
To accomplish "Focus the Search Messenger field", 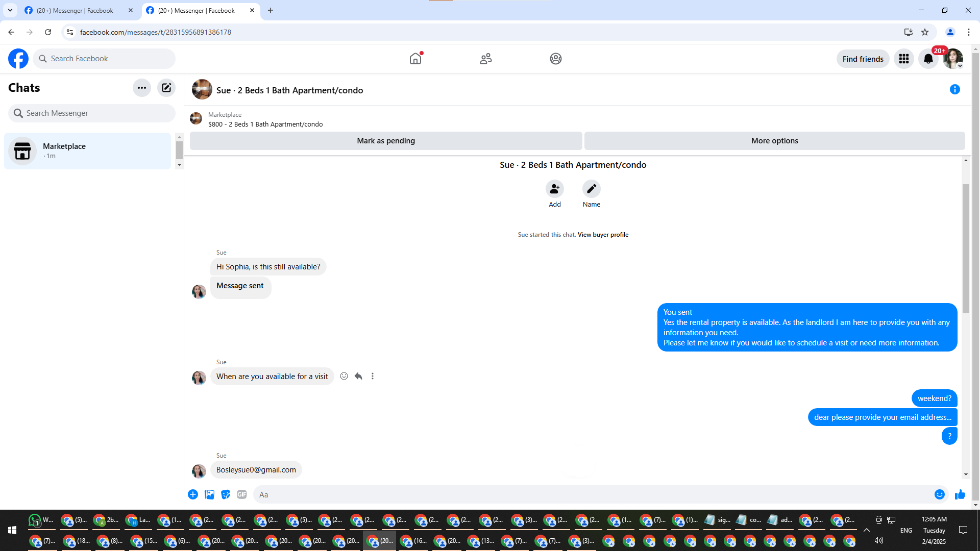I will click(x=92, y=113).
